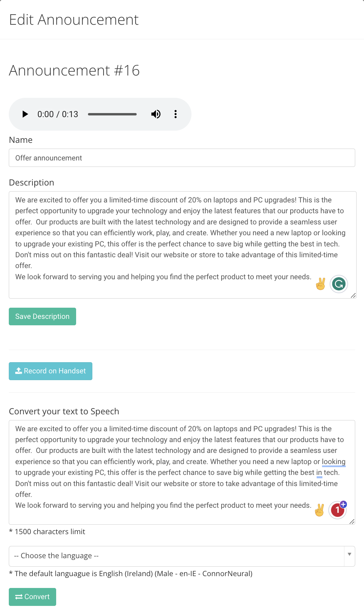Mute the audio player volume

(156, 114)
